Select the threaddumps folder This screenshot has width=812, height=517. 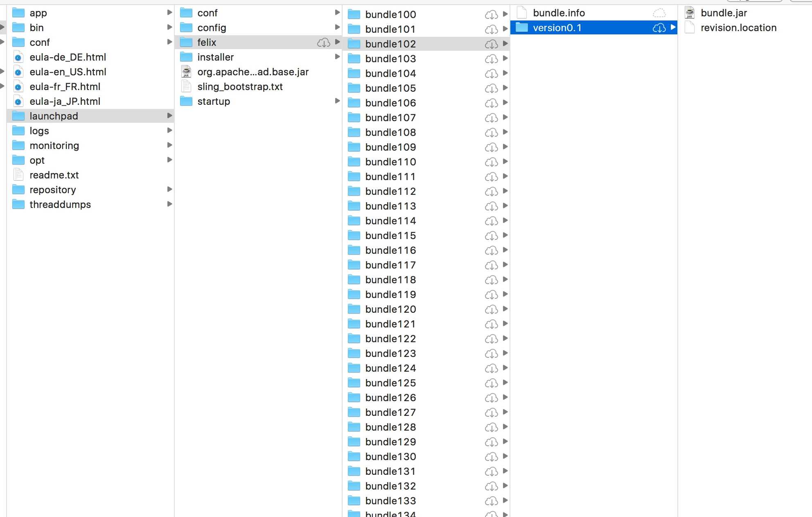tap(60, 205)
